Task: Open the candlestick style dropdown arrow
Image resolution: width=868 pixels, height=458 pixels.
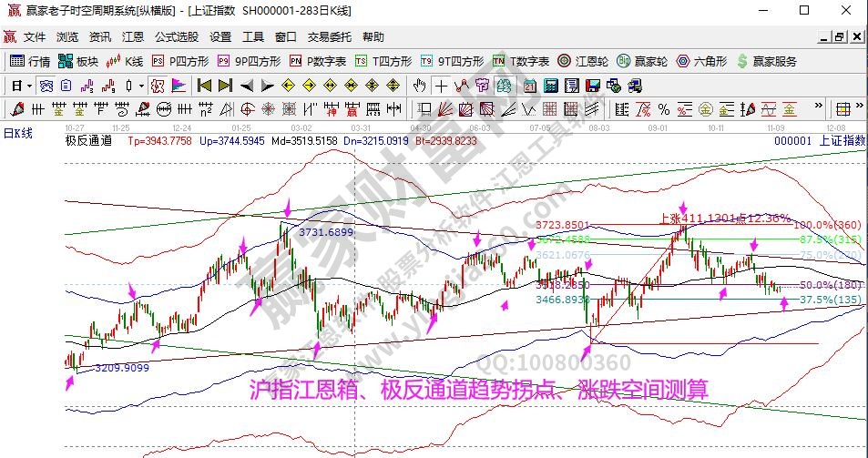Action: pos(141,86)
